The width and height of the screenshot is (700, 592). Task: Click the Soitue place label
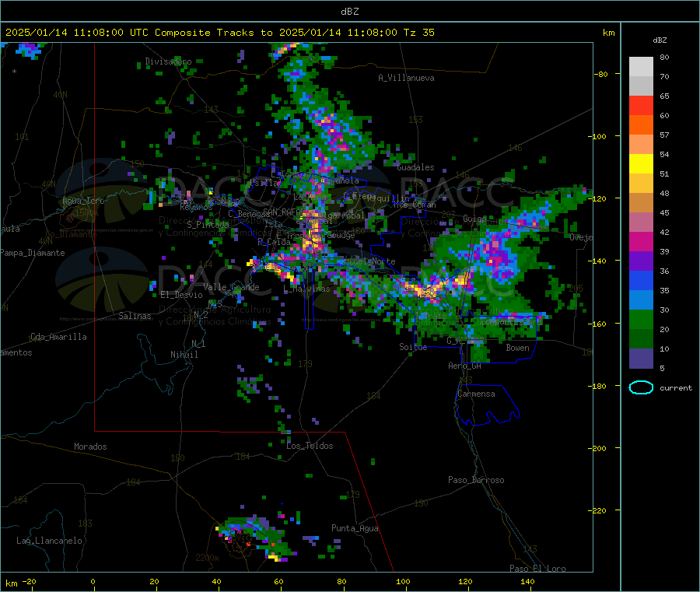[x=413, y=347]
